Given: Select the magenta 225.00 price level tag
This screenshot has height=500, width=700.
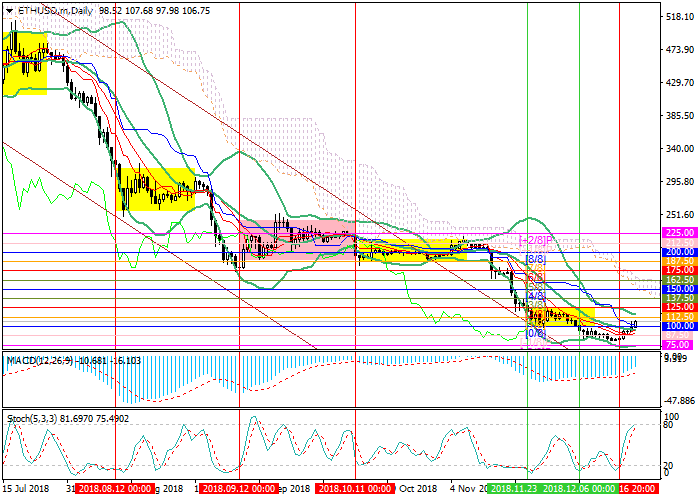Looking at the screenshot, I should click(x=679, y=232).
